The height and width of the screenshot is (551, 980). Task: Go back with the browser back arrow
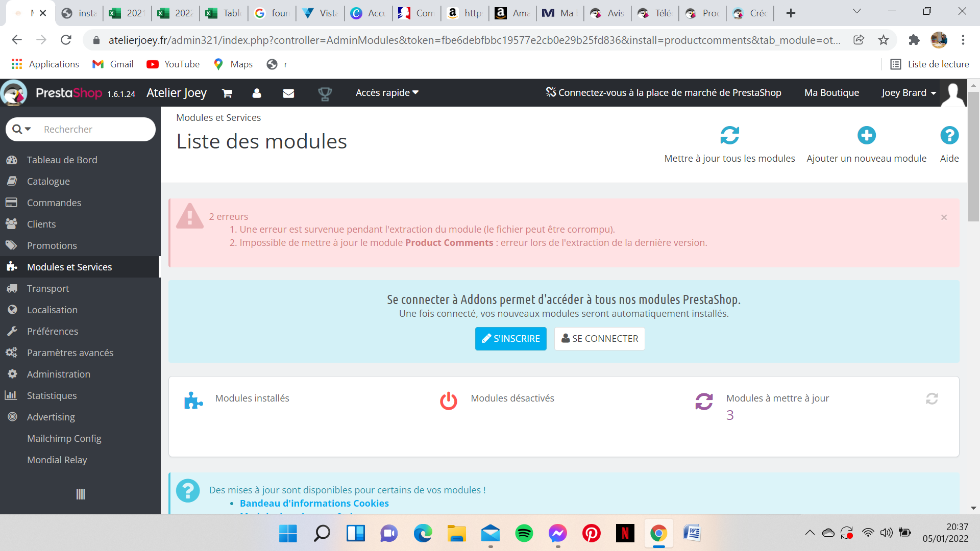(x=17, y=40)
